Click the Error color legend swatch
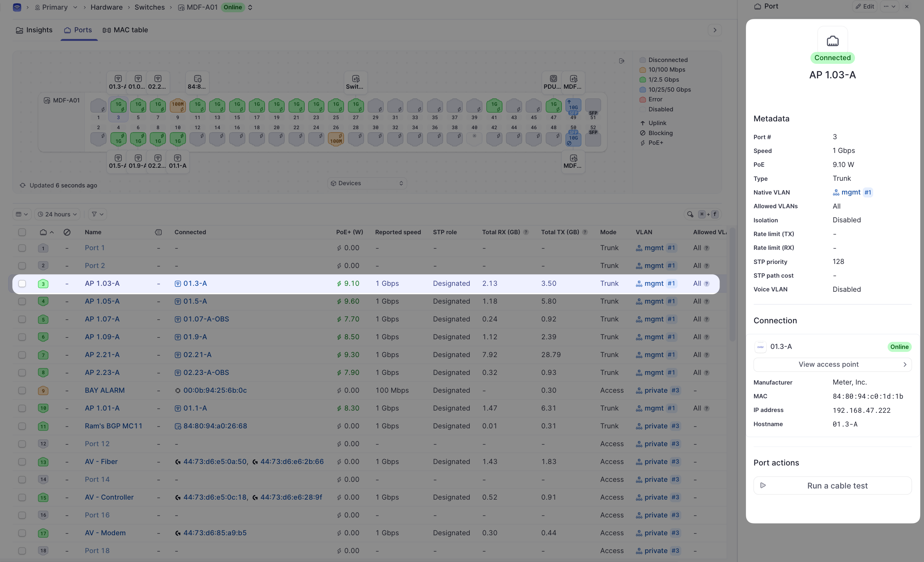This screenshot has width=924, height=562. click(642, 99)
